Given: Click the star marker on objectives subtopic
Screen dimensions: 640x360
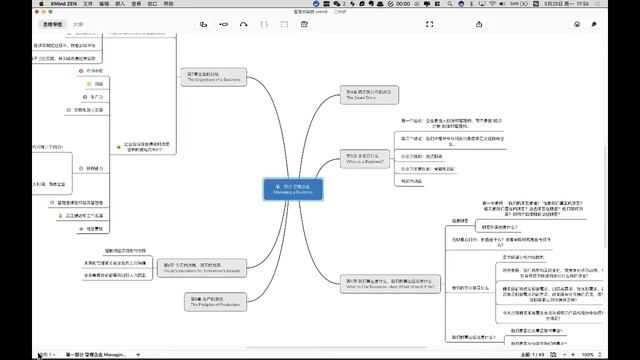Looking at the screenshot, I should point(119,147).
